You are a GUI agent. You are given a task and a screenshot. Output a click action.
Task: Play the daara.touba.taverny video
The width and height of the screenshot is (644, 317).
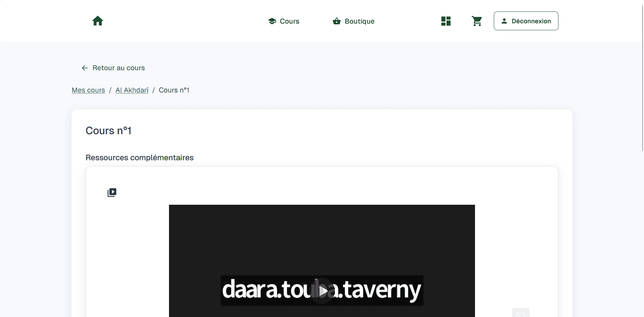pyautogui.click(x=322, y=291)
